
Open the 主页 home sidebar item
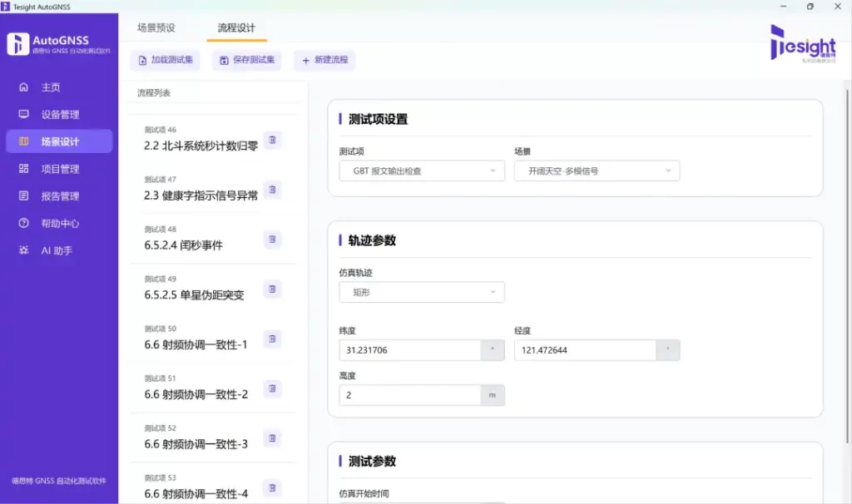click(59, 87)
